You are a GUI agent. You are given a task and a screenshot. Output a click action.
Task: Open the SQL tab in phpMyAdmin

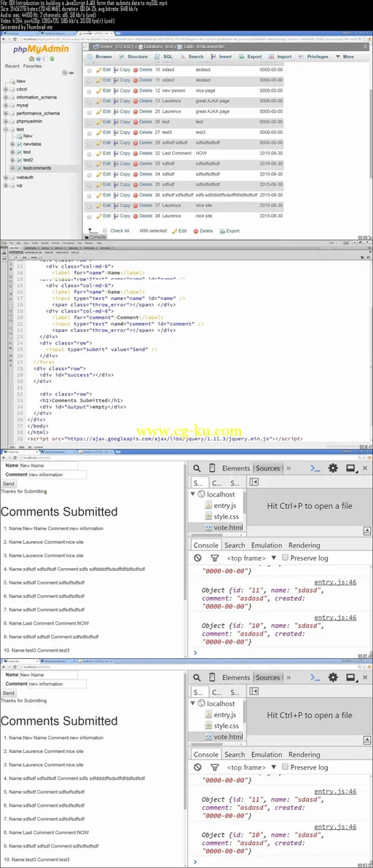[x=164, y=57]
